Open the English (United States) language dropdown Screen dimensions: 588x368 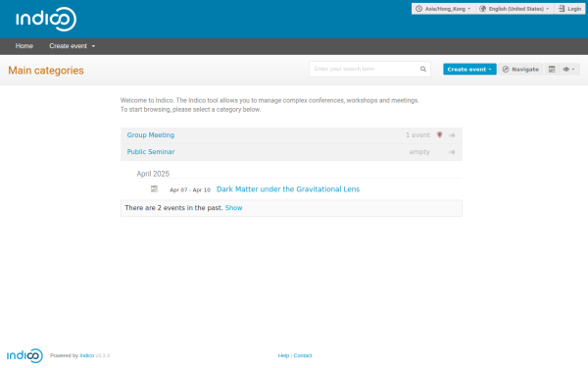(514, 9)
